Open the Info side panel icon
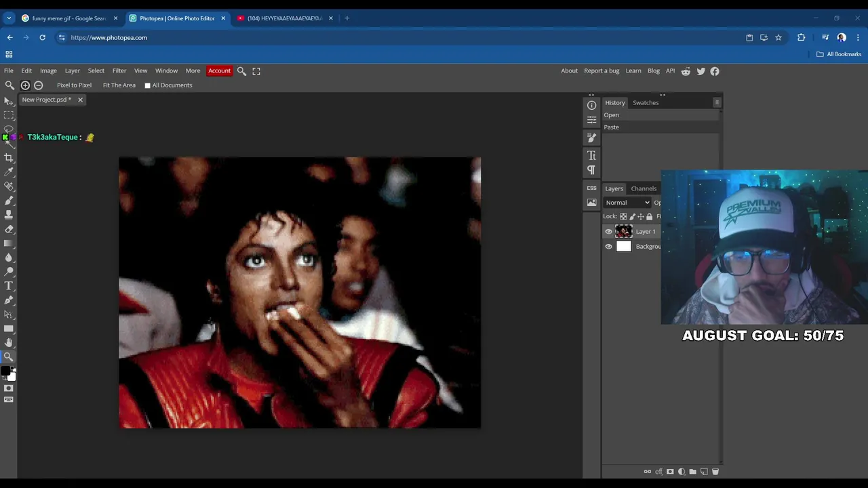868x488 pixels. [591, 105]
